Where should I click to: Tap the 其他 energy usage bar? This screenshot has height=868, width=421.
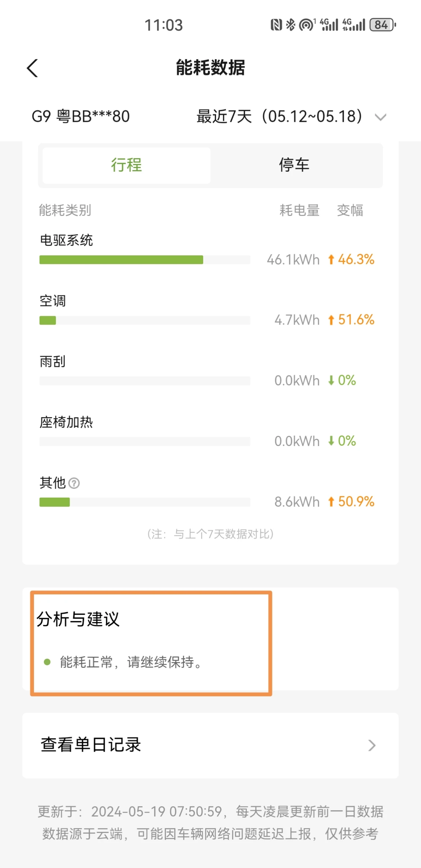click(x=145, y=502)
